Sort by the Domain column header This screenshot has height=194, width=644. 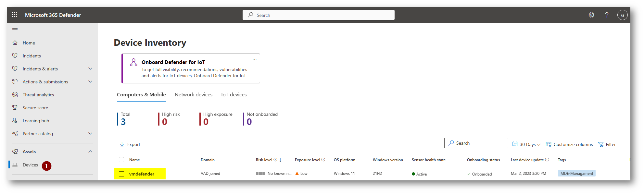(208, 160)
